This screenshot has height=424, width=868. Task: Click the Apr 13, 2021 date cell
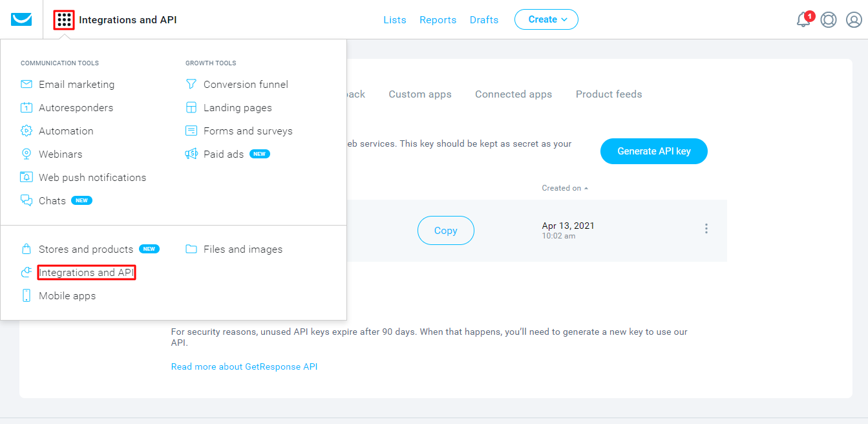coord(568,226)
